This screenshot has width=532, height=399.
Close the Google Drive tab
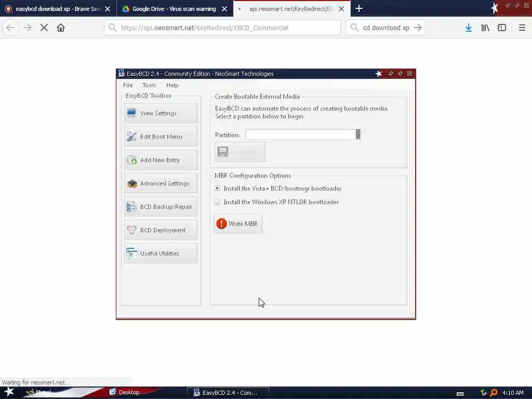coord(224,9)
